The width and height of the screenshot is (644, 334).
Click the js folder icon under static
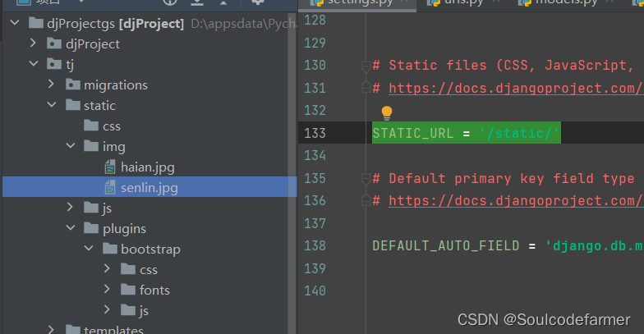[91, 207]
